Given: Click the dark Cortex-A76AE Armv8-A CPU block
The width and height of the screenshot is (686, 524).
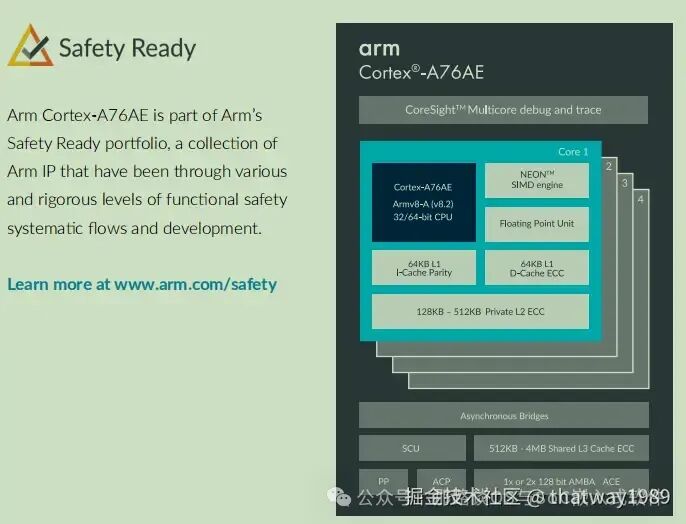Looking at the screenshot, I should tap(424, 202).
